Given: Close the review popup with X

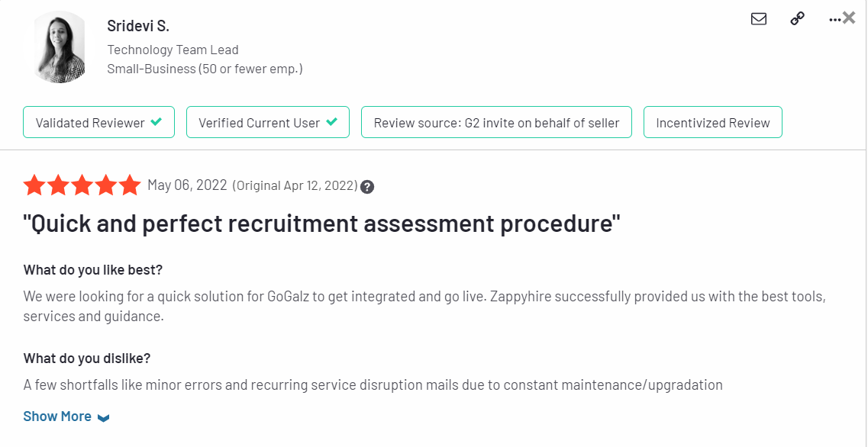Looking at the screenshot, I should click(x=849, y=18).
